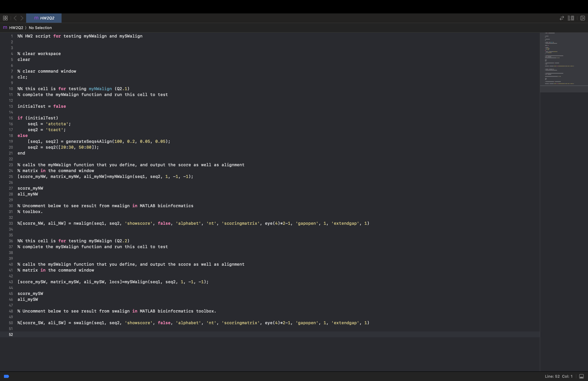Click the commented swalign call on line 50
The width and height of the screenshot is (588, 381).
[x=193, y=323]
